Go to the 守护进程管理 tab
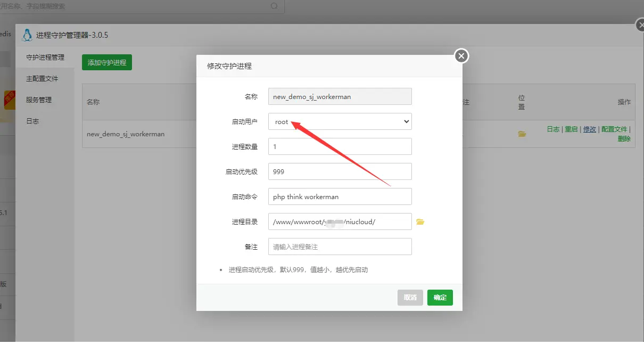 point(45,57)
